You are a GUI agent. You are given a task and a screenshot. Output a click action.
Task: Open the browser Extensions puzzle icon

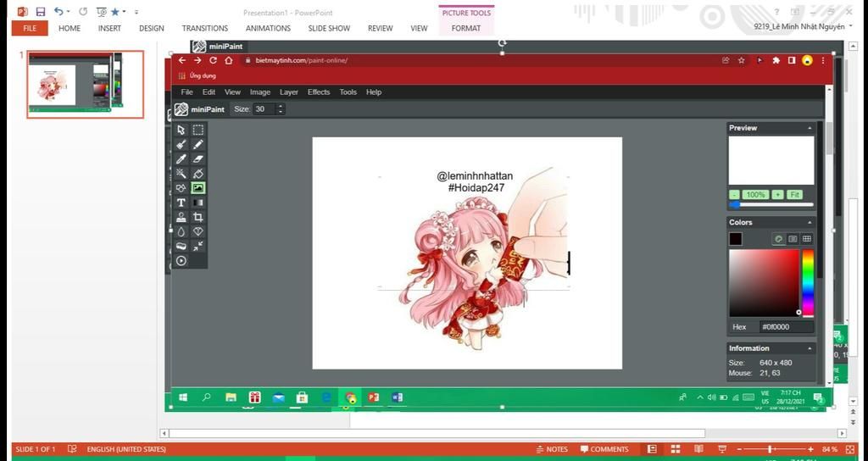776,60
